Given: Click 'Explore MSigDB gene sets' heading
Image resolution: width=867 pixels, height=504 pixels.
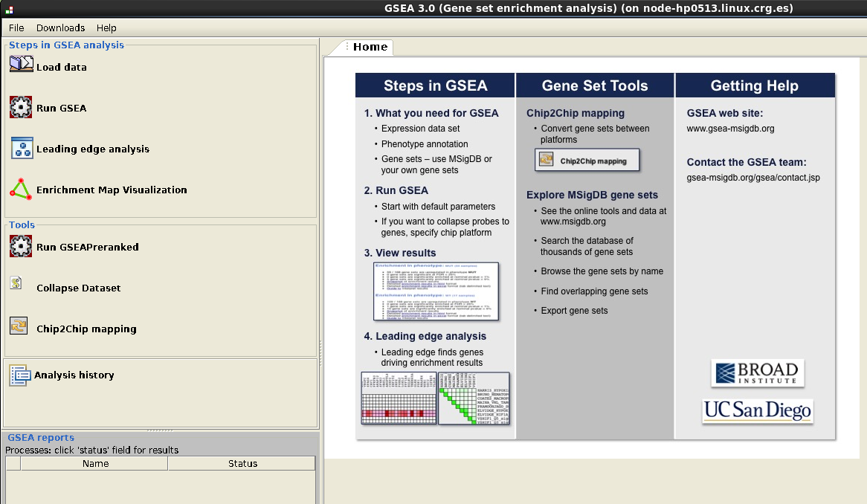Looking at the screenshot, I should tap(592, 195).
